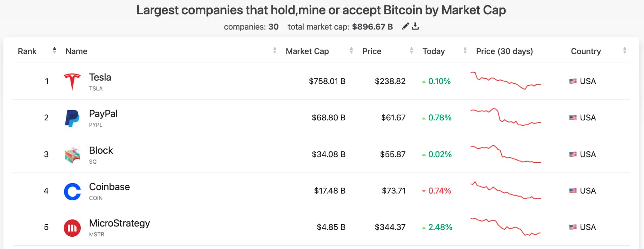Toggle sorting on the Market Cap column
Screen dimensions: 644x249
[x=352, y=51]
